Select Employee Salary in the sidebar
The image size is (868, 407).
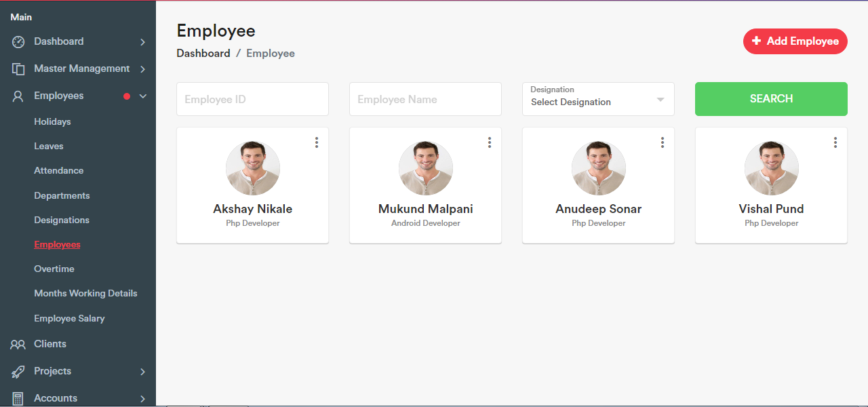tap(69, 319)
